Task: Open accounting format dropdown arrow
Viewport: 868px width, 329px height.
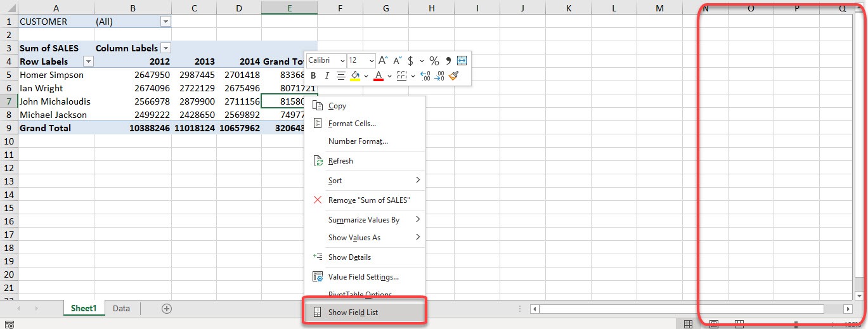Action: coord(422,61)
